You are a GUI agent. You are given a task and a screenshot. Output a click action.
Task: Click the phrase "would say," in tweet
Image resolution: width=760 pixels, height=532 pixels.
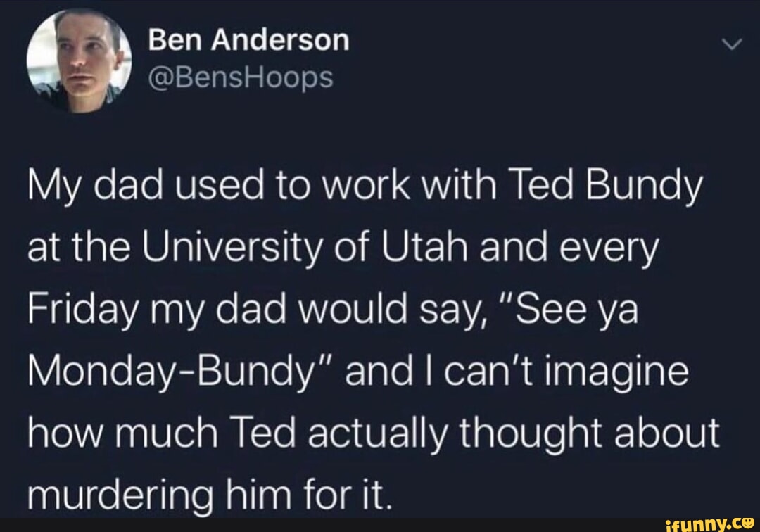tap(380, 312)
